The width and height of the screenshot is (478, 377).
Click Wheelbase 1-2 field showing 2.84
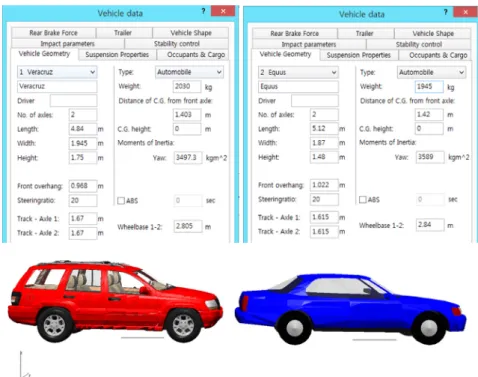(x=430, y=225)
